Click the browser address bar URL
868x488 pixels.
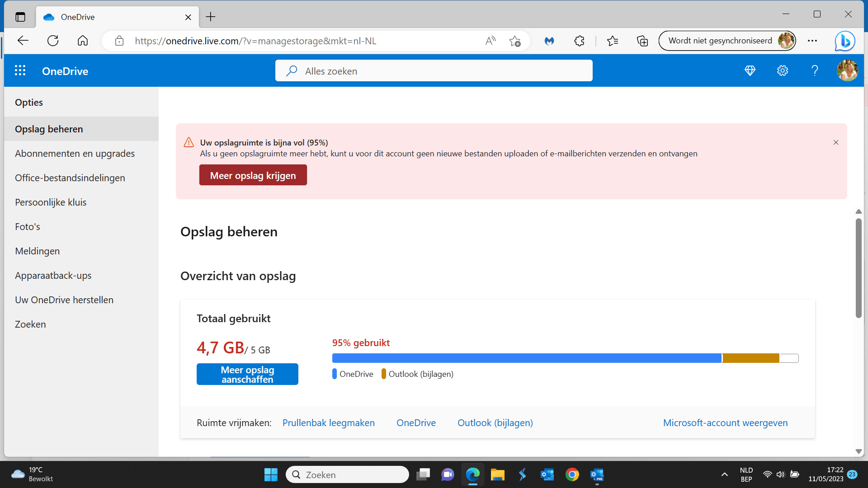point(255,41)
